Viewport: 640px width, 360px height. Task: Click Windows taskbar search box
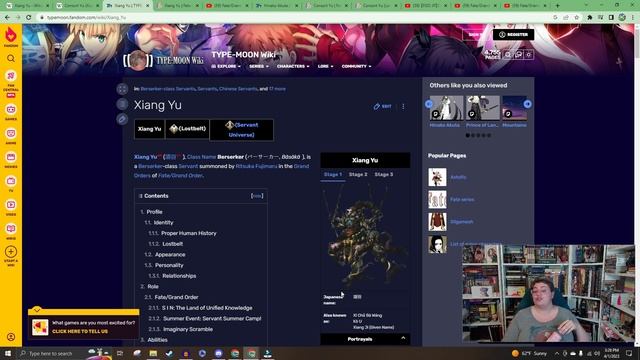coord(63,353)
